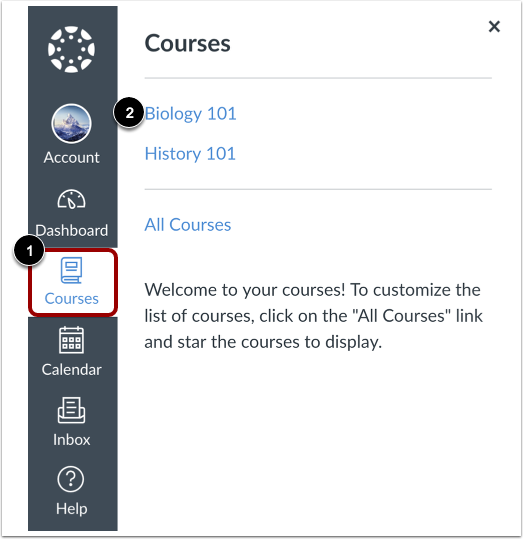The width and height of the screenshot is (523, 539).
Task: Click the Canvas logo icon
Action: click(x=72, y=49)
